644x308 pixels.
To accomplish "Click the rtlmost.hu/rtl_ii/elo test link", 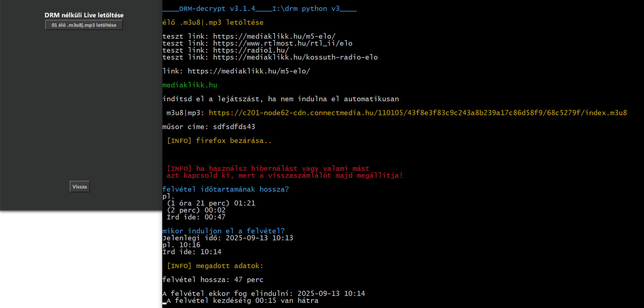I will [282, 43].
